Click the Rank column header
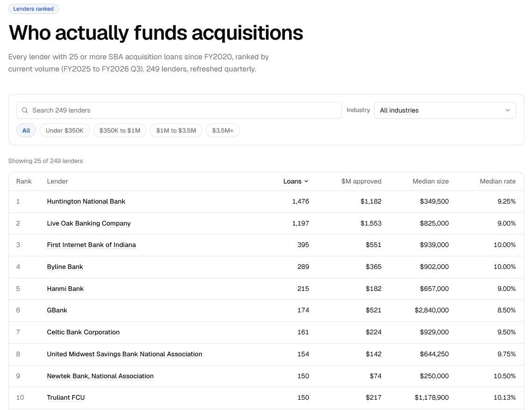This screenshot has height=410, width=532. click(x=24, y=182)
